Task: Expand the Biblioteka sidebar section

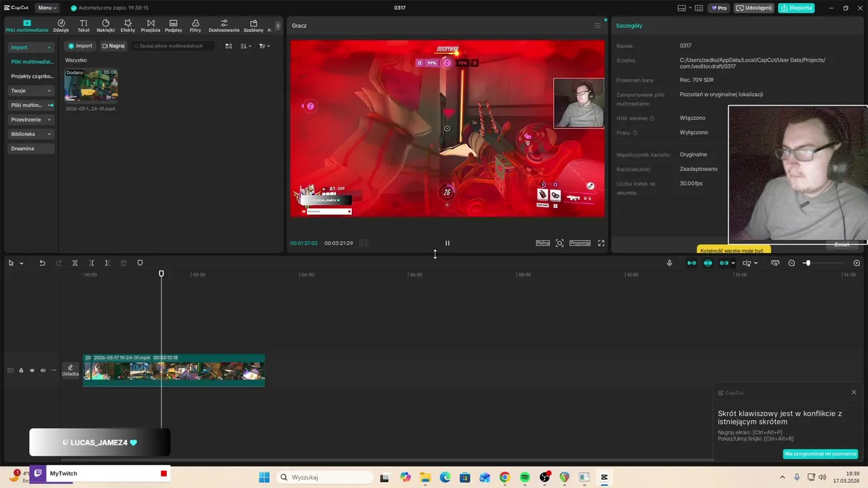Action: [x=31, y=134]
